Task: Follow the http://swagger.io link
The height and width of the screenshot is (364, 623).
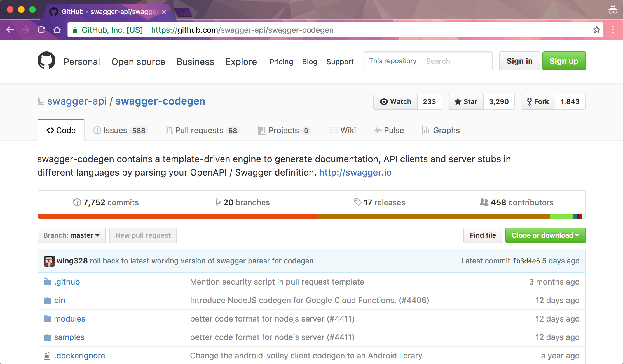Action: [x=355, y=172]
